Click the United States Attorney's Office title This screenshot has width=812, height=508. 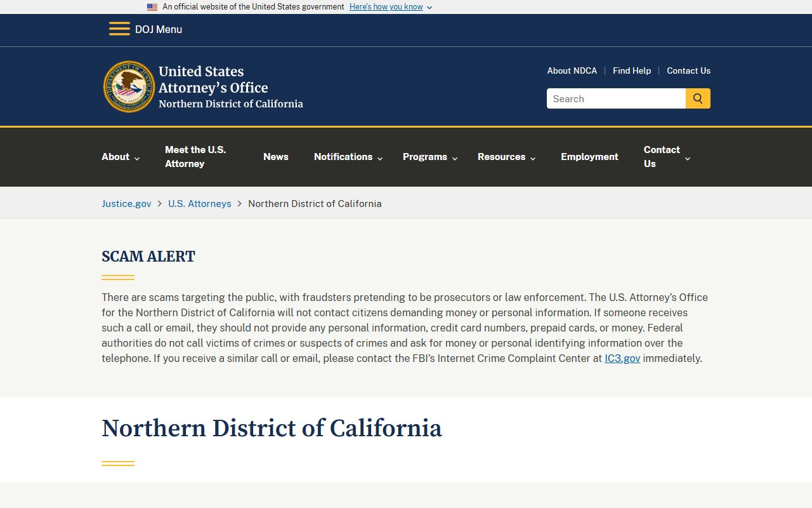pyautogui.click(x=213, y=79)
